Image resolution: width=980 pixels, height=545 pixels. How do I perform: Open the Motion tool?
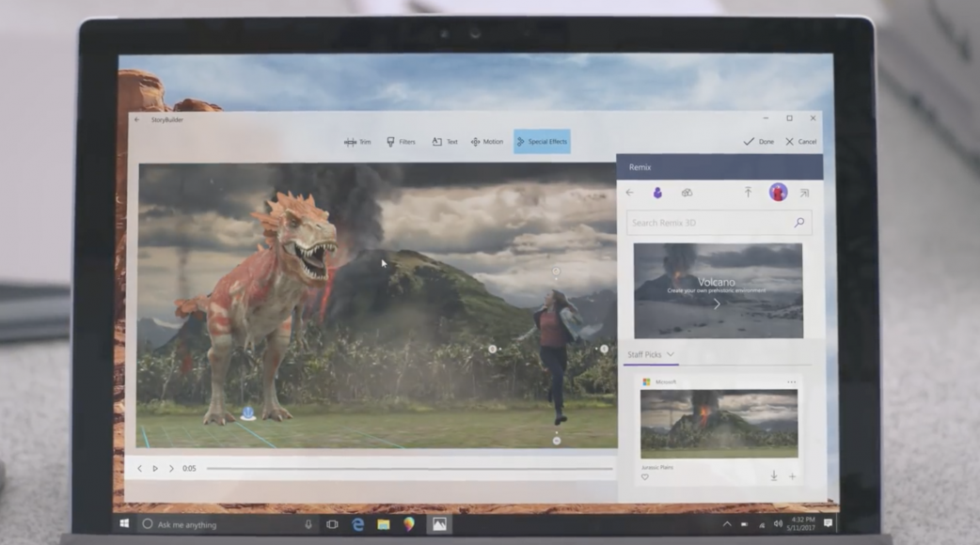coord(487,142)
